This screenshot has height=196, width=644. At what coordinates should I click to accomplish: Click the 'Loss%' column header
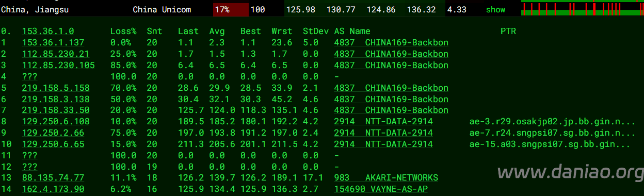[123, 31]
